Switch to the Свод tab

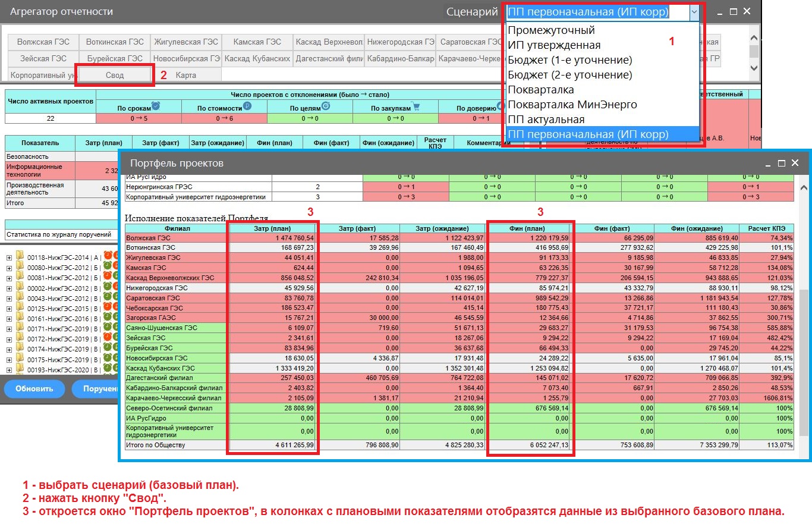click(x=115, y=76)
